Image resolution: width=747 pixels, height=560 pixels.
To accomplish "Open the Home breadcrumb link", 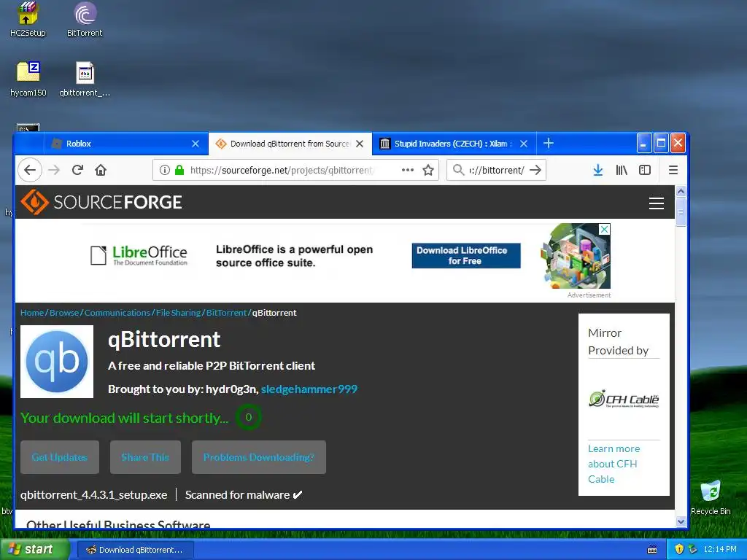I will click(32, 313).
